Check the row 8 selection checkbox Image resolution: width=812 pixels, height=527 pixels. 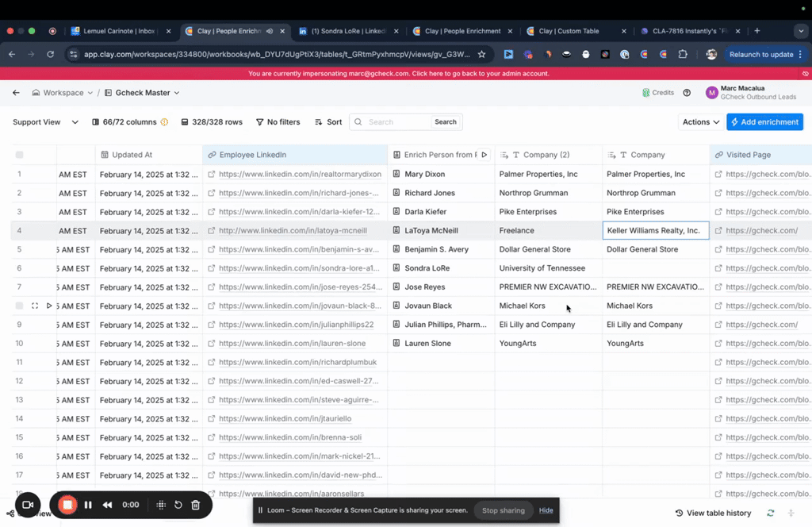[x=20, y=306]
